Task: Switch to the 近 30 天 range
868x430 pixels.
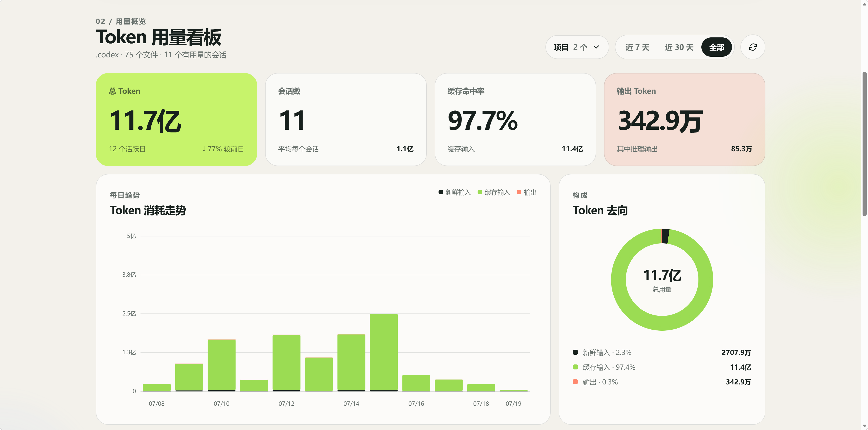Action: (679, 47)
